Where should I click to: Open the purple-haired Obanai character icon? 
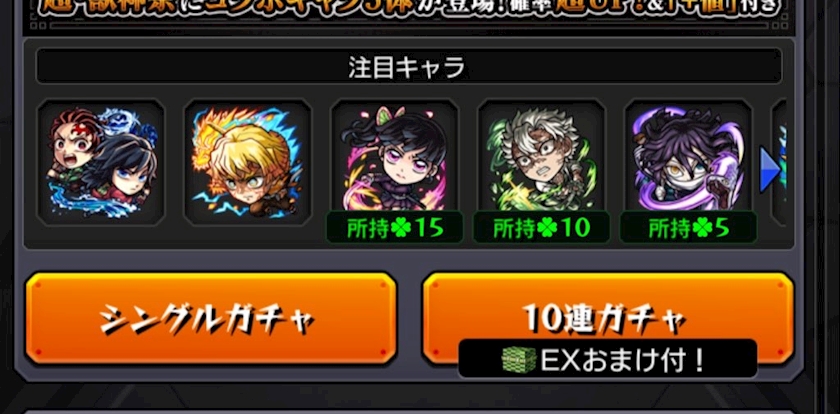coord(688,156)
